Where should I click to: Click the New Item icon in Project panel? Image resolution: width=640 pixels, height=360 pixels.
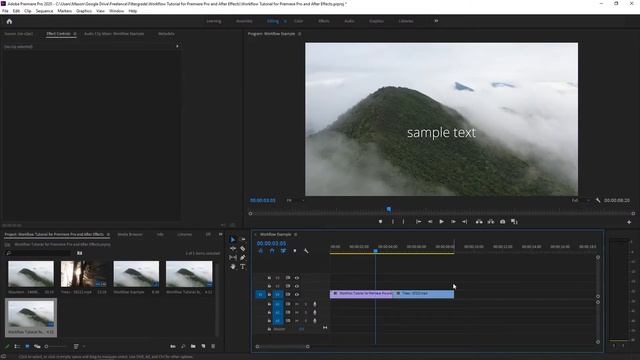pyautogui.click(x=203, y=346)
